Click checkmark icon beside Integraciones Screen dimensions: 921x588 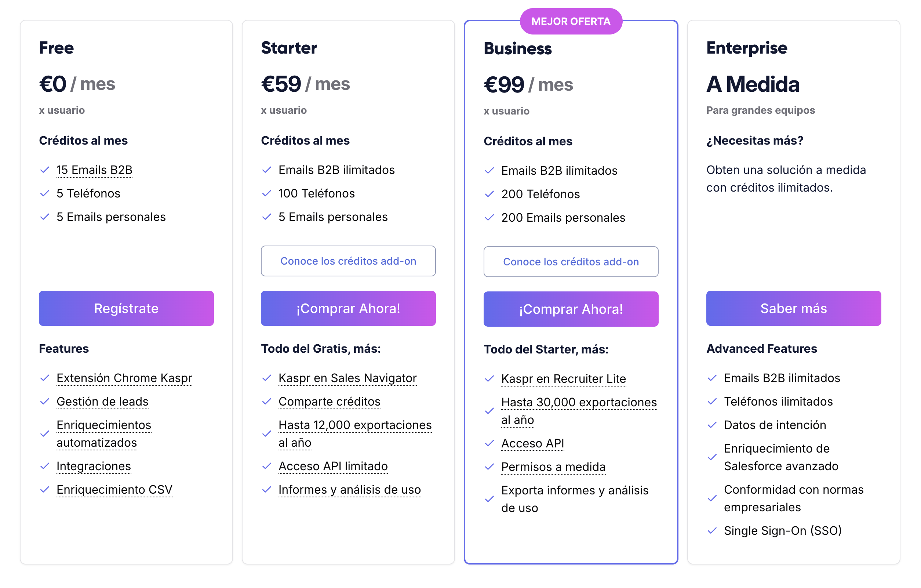(x=45, y=466)
